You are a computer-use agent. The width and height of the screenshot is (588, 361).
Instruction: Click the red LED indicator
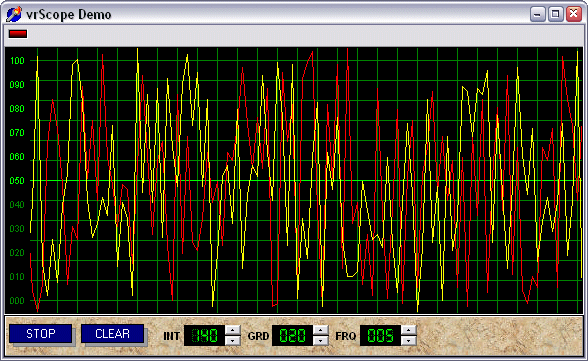[18, 34]
